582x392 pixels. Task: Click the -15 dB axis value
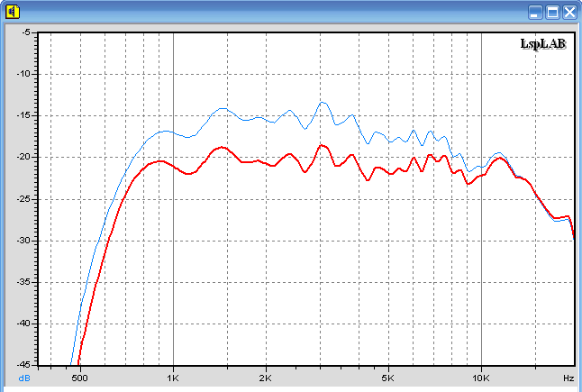point(23,115)
